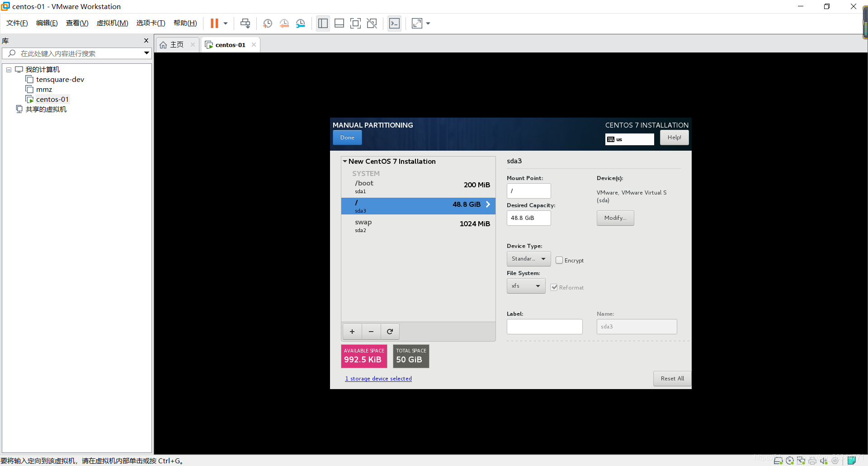Click the Mount Point input field

tap(528, 191)
